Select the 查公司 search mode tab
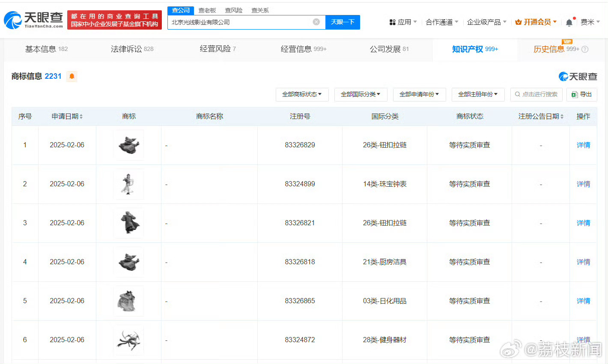 click(181, 10)
